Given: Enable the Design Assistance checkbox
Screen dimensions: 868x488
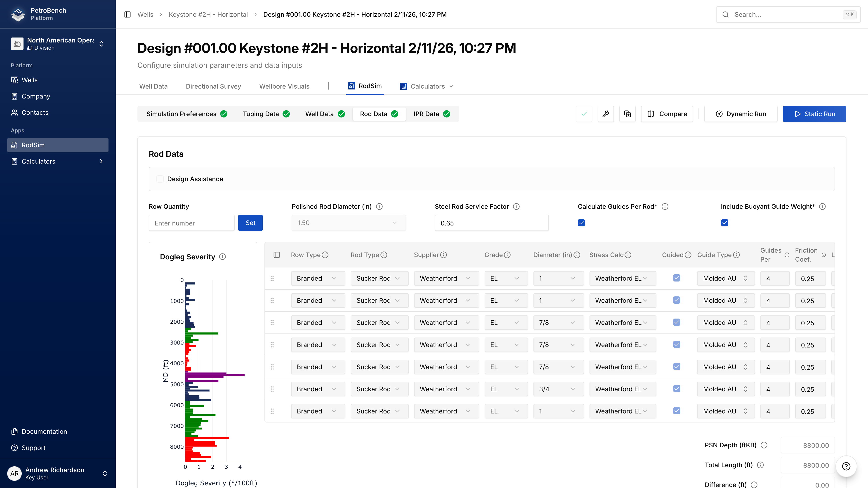Looking at the screenshot, I should [160, 179].
